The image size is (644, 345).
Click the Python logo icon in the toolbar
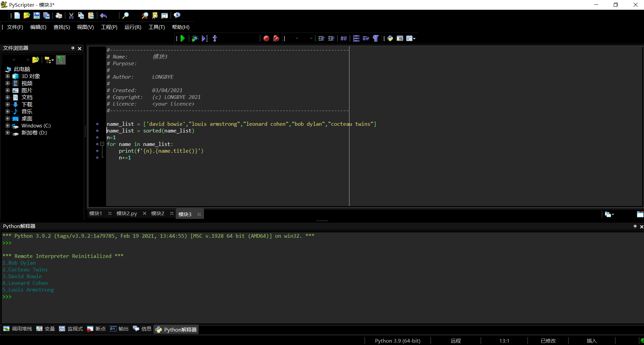(x=390, y=38)
